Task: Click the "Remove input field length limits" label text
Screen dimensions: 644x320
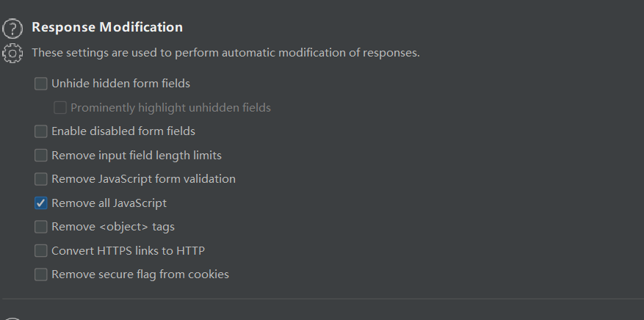Action: click(136, 156)
